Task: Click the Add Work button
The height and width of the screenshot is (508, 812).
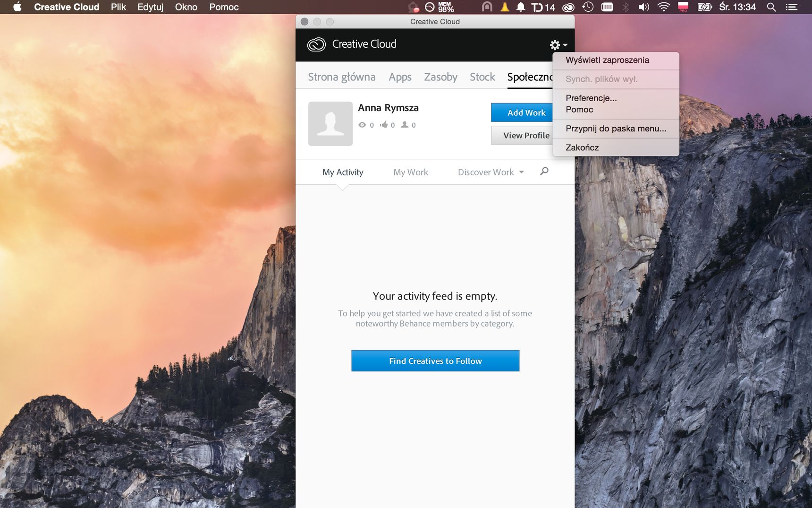Action: (522, 112)
